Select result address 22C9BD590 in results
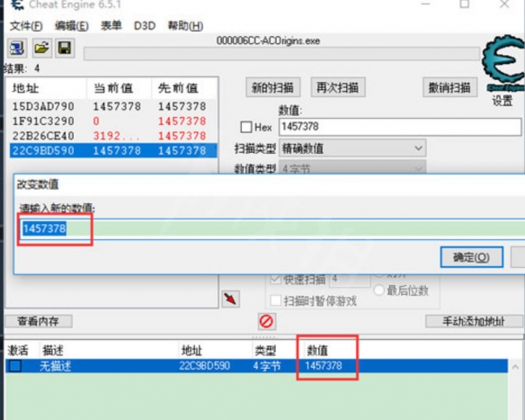The height and width of the screenshot is (420, 525). pyautogui.click(x=43, y=151)
